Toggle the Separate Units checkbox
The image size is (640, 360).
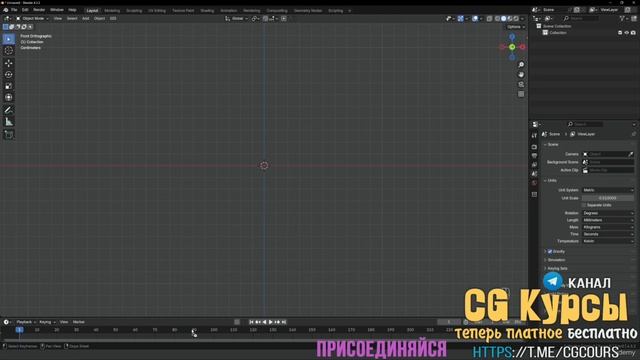pyautogui.click(x=584, y=205)
